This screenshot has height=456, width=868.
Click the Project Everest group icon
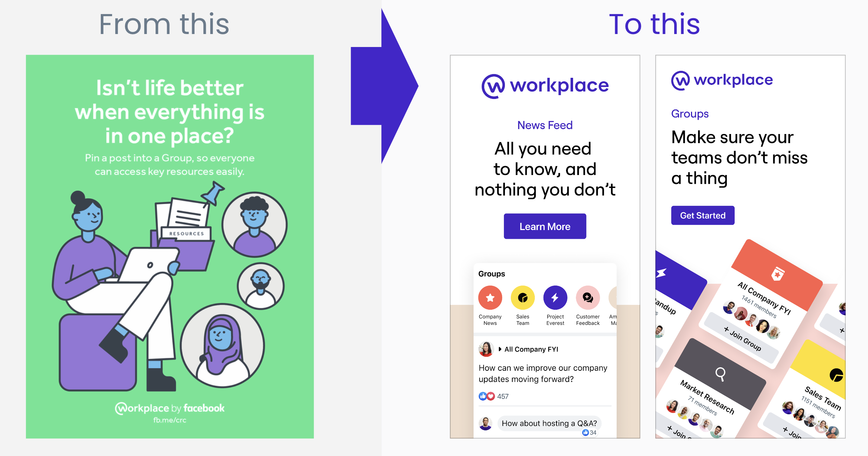tap(554, 297)
